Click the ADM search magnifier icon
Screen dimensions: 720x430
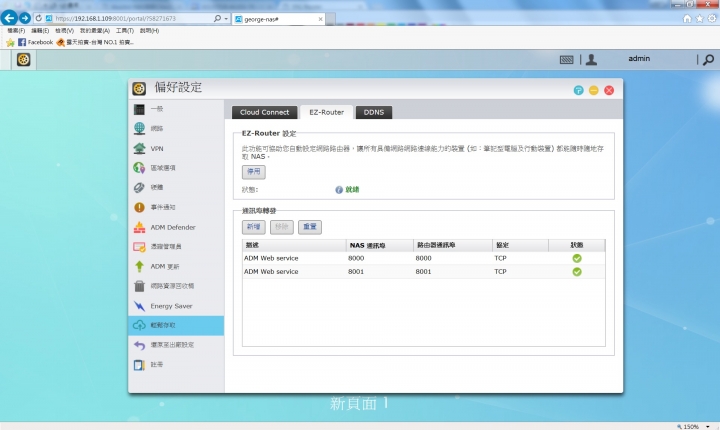click(709, 60)
